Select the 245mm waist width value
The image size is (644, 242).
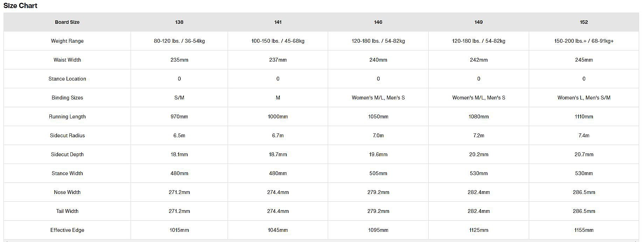584,60
